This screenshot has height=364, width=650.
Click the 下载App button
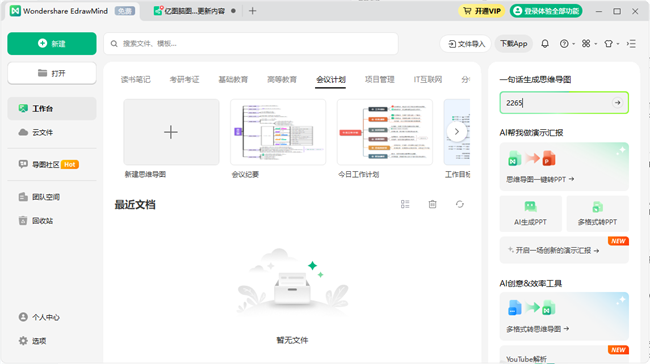coord(513,44)
